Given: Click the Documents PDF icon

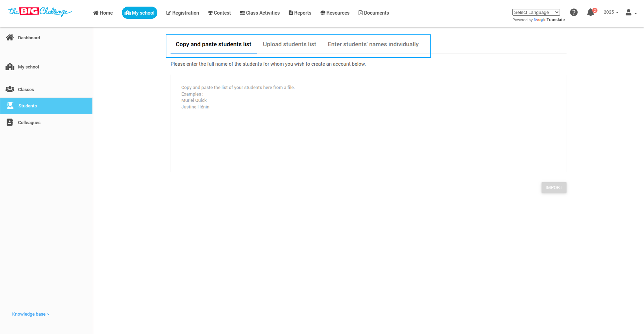Looking at the screenshot, I should point(361,13).
